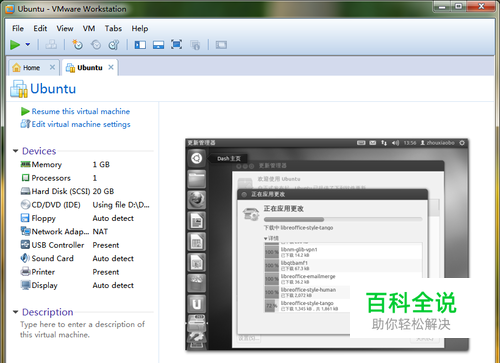Image resolution: width=500 pixels, height=363 pixels.
Task: Click the Processors chip icon
Action: pos(25,178)
